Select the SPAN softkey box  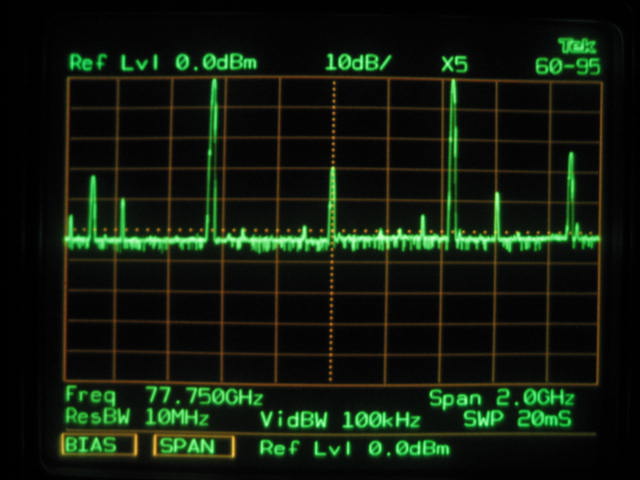click(193, 446)
